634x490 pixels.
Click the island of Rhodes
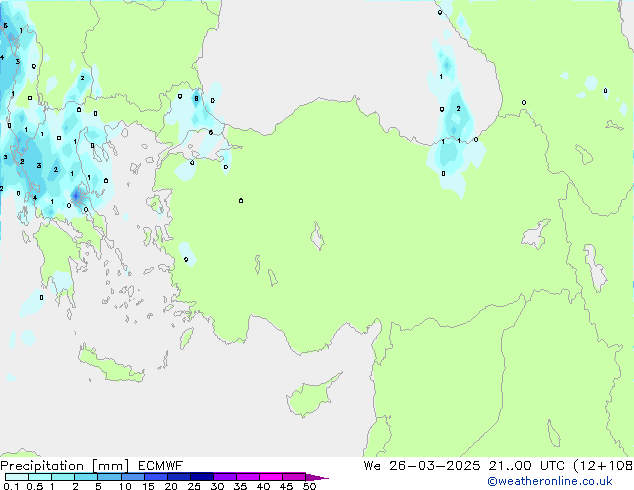pyautogui.click(x=186, y=338)
